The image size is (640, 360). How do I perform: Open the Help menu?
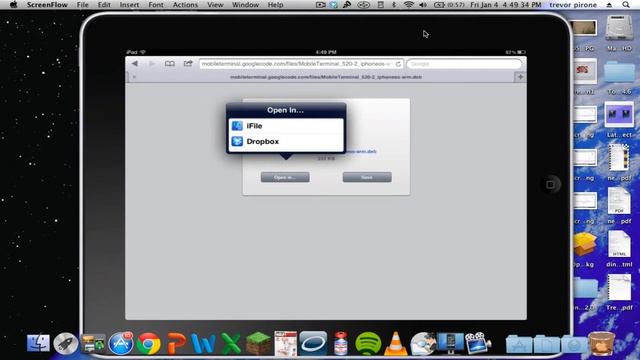[x=276, y=5]
